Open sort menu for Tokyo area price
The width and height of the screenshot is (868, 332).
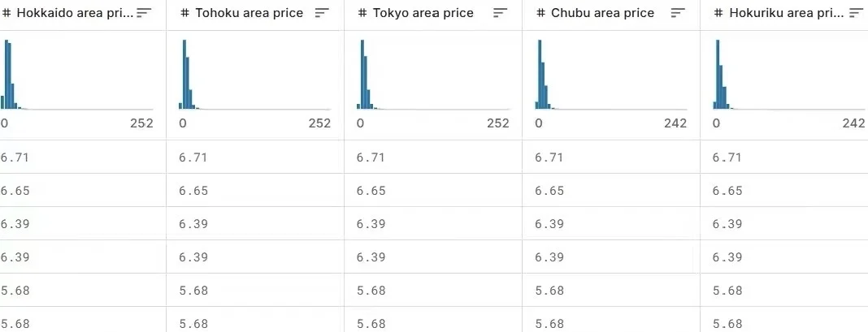point(500,13)
